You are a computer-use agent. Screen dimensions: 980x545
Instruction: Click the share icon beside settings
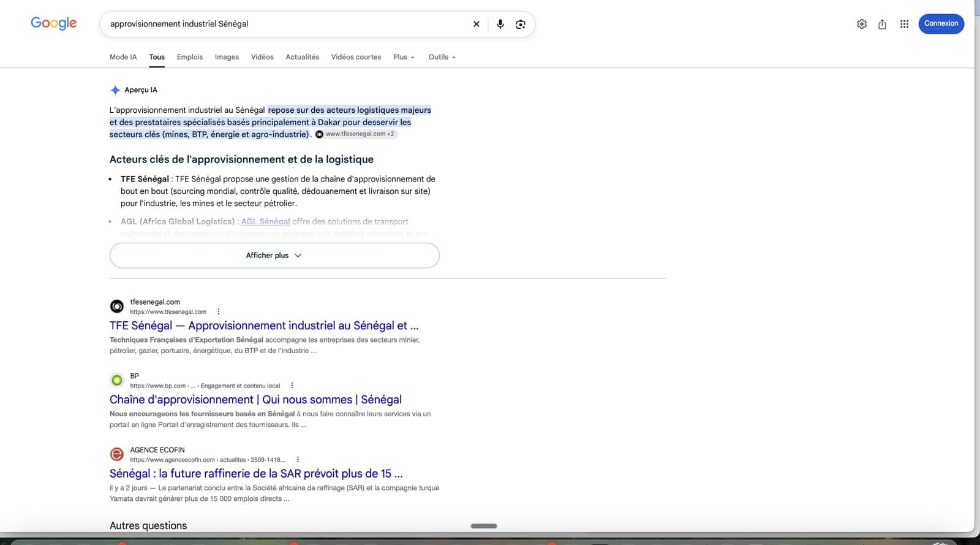(x=882, y=24)
